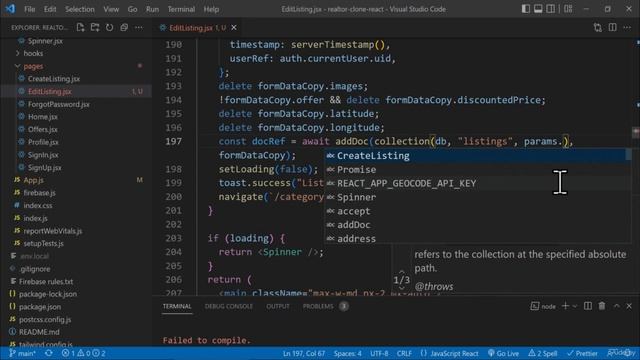Click the VS Code logo icon

click(10, 9)
